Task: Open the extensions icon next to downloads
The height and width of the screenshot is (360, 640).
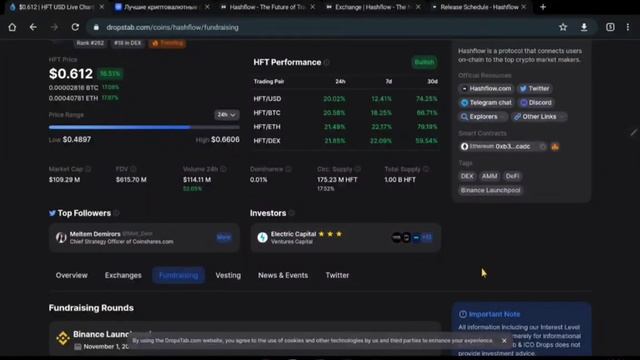Action: point(610,27)
